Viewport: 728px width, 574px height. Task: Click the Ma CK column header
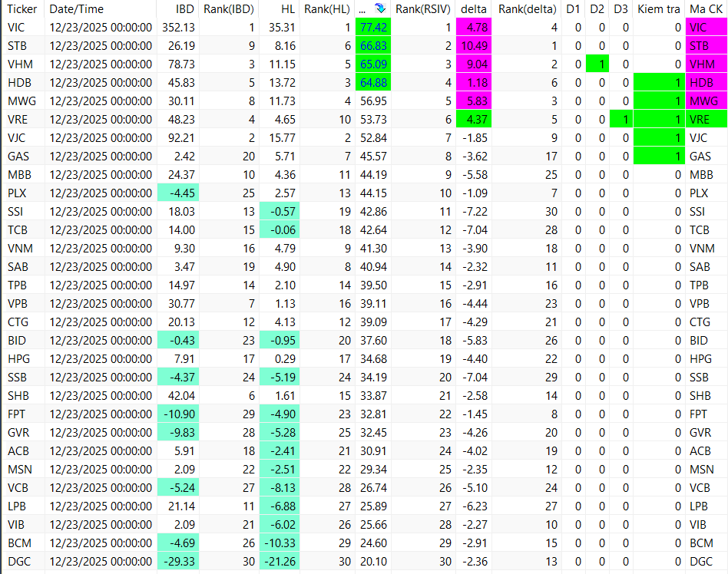(706, 8)
